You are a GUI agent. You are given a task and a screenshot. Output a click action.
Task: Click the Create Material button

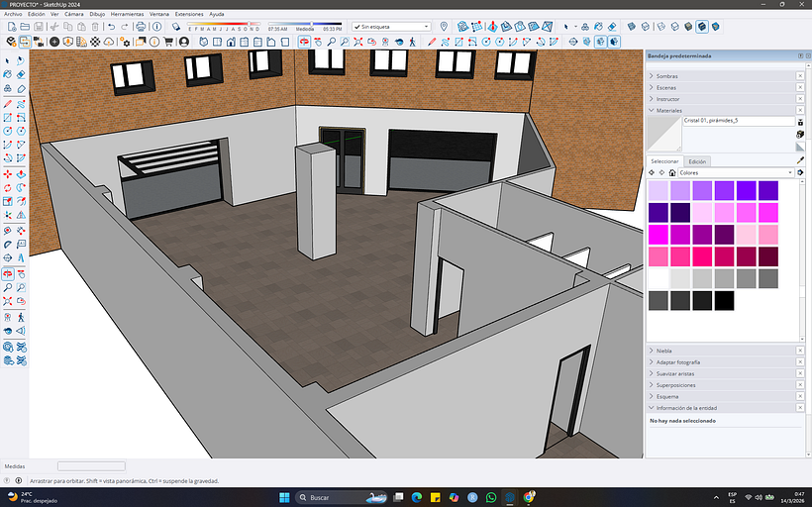point(800,134)
